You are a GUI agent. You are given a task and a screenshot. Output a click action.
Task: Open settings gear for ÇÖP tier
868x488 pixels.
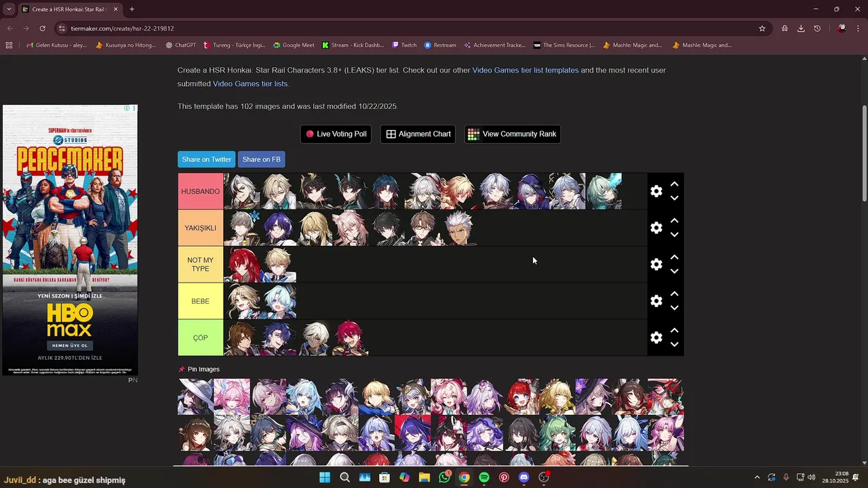pyautogui.click(x=656, y=338)
